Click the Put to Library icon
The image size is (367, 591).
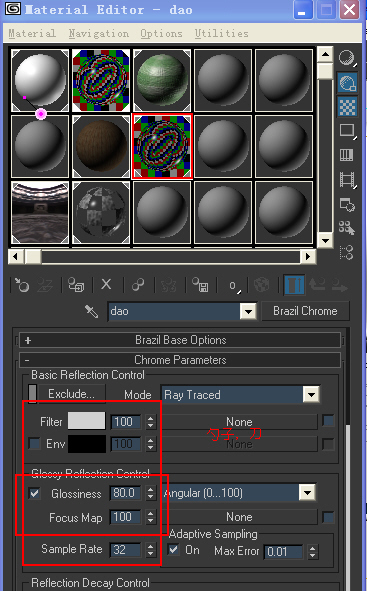(200, 285)
